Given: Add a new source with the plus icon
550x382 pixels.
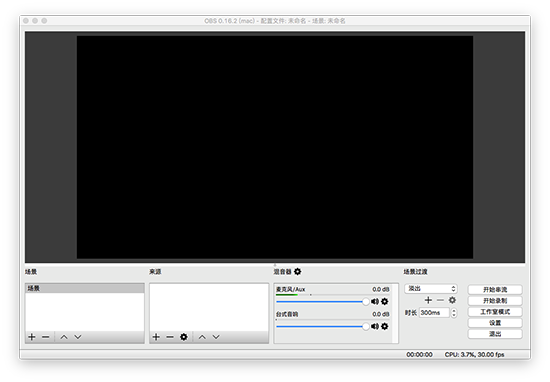Looking at the screenshot, I should click(156, 337).
